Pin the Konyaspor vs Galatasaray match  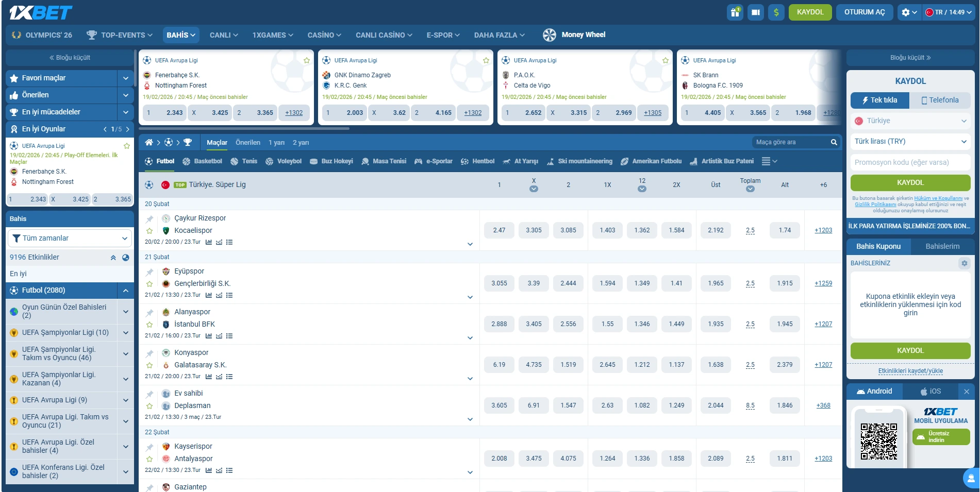tap(150, 353)
